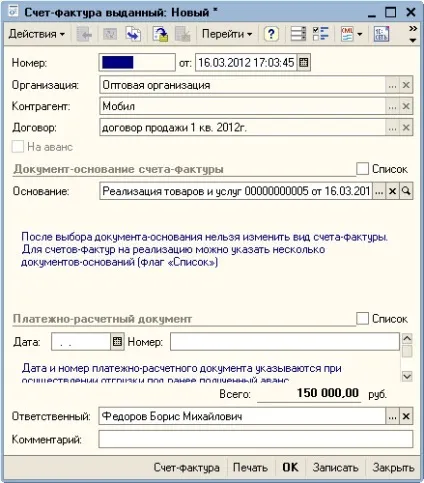Click the Записать button
This screenshot has height=483, width=424.
tap(335, 467)
